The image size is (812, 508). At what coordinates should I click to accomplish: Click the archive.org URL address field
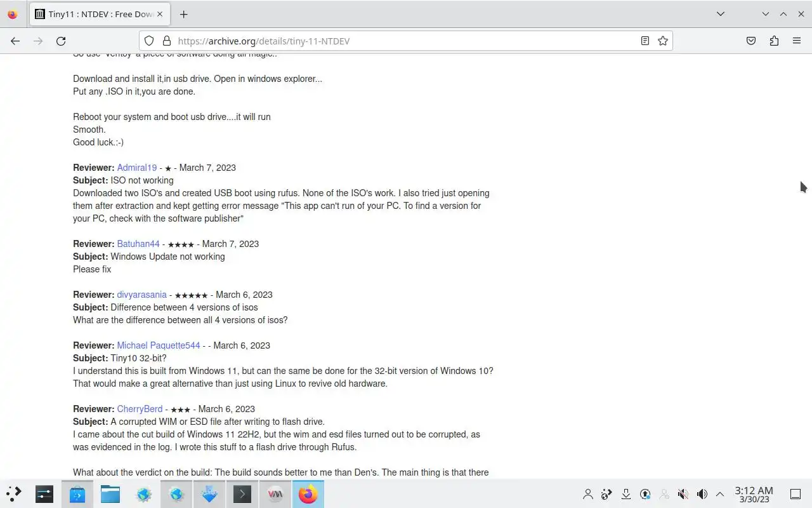(x=406, y=41)
